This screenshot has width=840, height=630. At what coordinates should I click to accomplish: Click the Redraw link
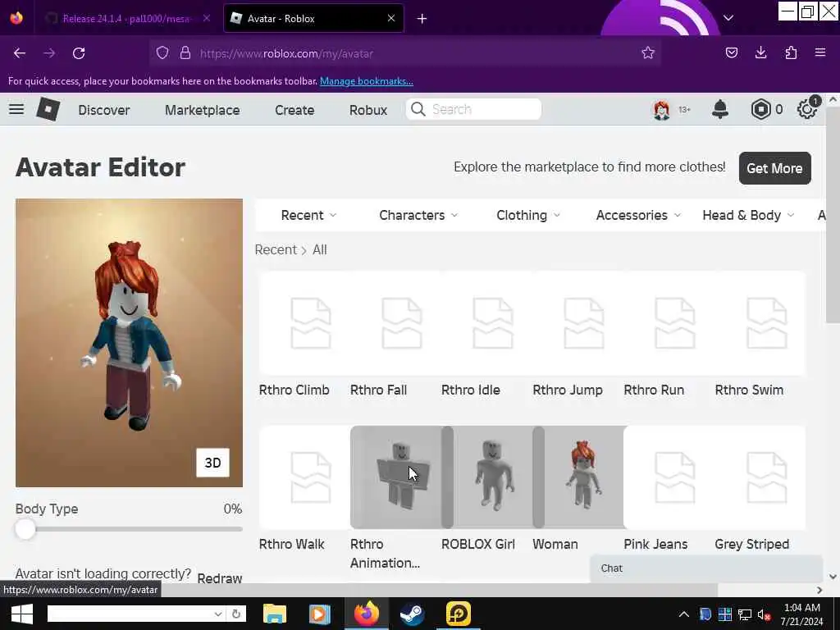coord(220,578)
